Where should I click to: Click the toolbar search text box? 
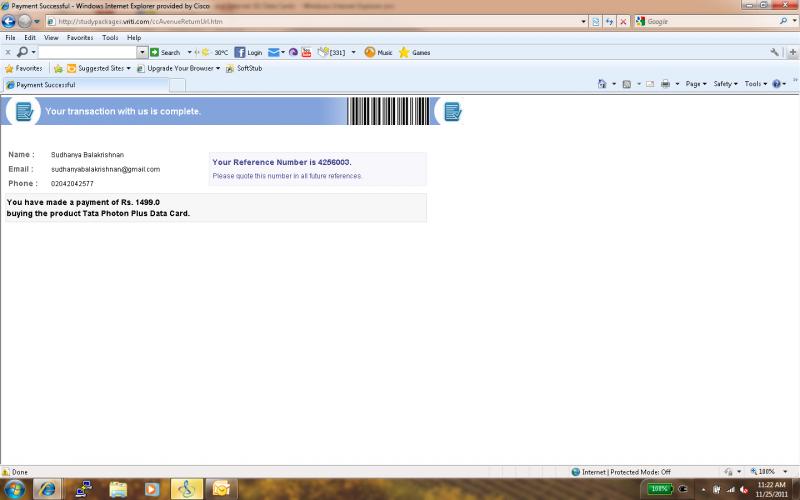click(x=88, y=52)
